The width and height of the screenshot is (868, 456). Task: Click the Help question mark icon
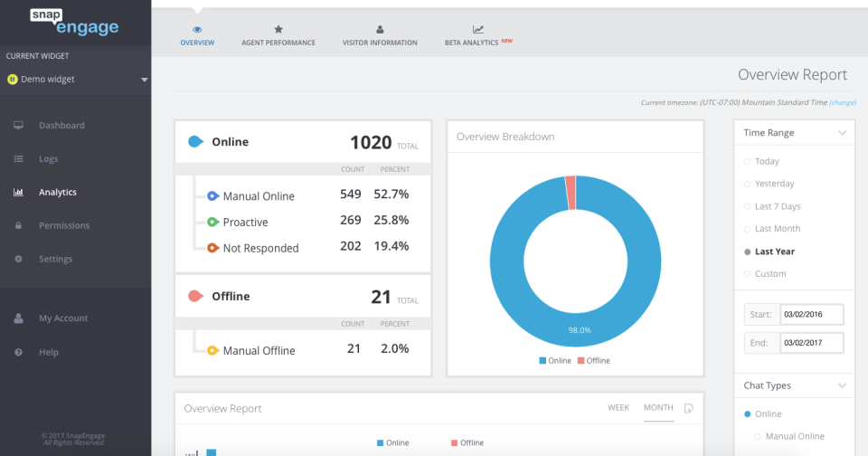click(x=18, y=352)
